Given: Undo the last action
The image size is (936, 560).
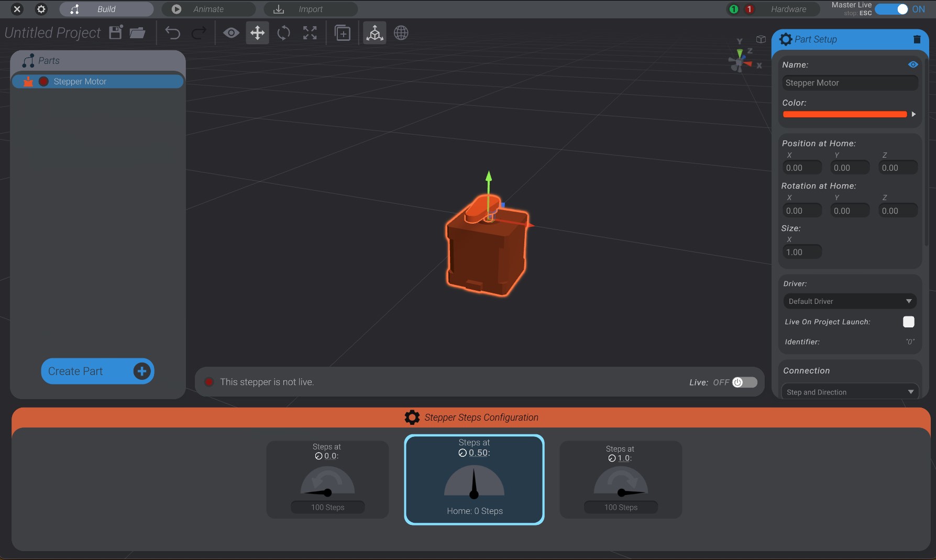Looking at the screenshot, I should click(173, 32).
